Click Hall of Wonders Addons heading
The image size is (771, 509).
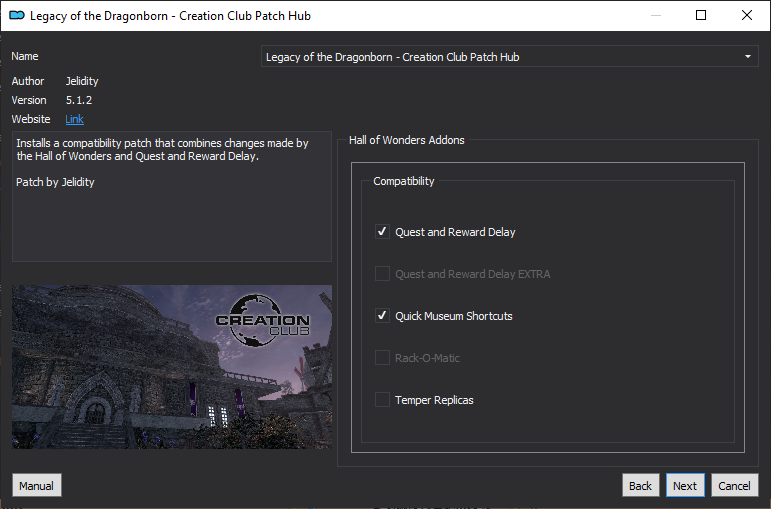(x=407, y=140)
